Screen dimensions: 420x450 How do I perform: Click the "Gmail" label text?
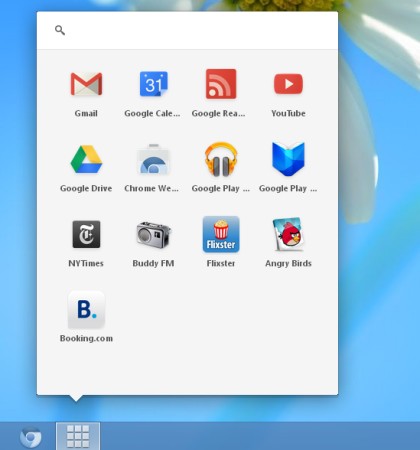pos(86,113)
